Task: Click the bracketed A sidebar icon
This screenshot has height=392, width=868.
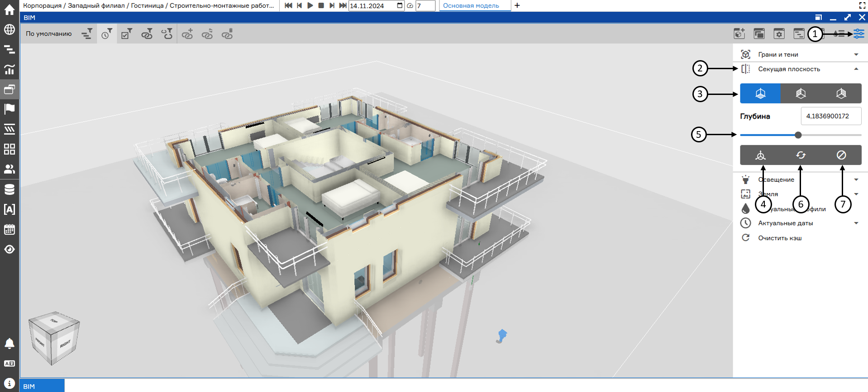Action: click(x=10, y=209)
